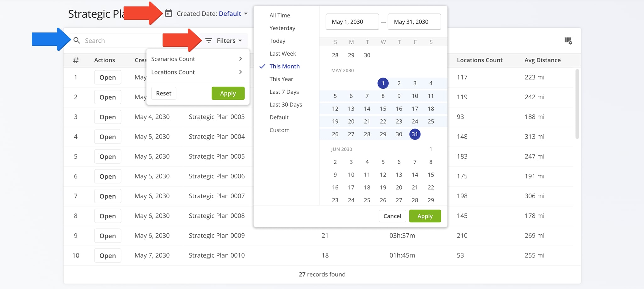Click the 27 records found text
The height and width of the screenshot is (289, 644).
[322, 275]
